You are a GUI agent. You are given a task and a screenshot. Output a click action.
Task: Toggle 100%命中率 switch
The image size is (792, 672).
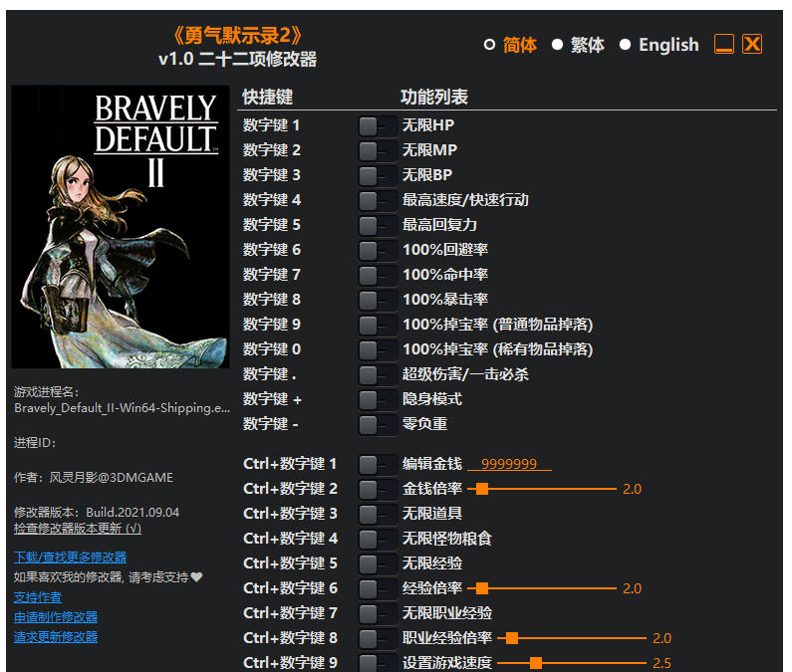378,275
